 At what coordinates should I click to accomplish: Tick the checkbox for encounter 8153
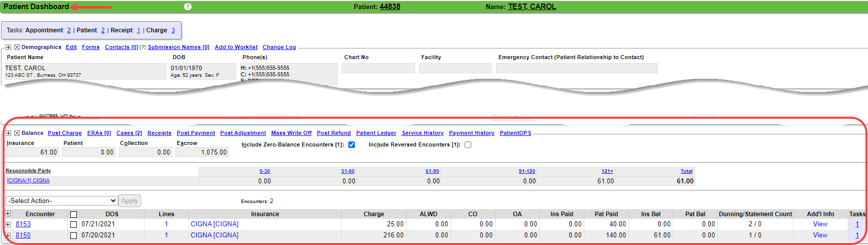tap(73, 224)
